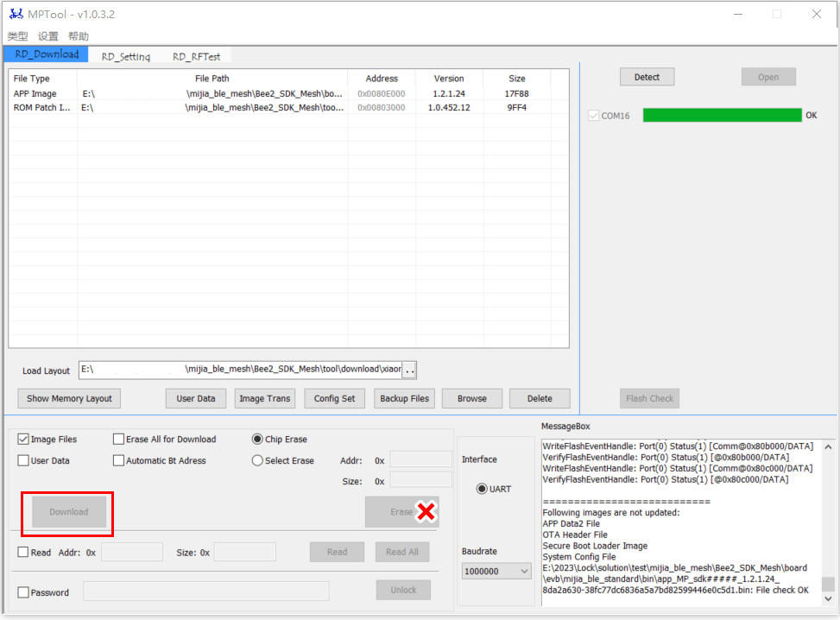This screenshot has width=840, height=620.
Task: Click MessageBox scrollbar up arrow
Action: 828,447
